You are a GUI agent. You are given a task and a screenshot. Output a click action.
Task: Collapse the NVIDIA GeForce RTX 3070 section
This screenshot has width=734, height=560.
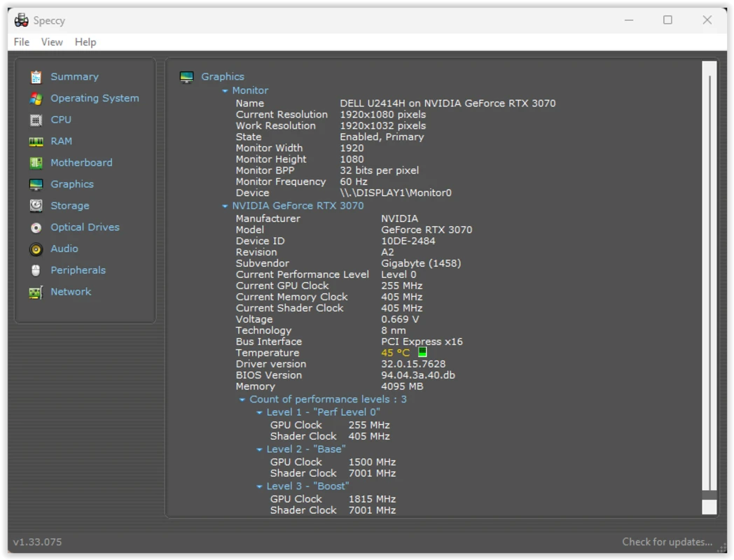[224, 206]
